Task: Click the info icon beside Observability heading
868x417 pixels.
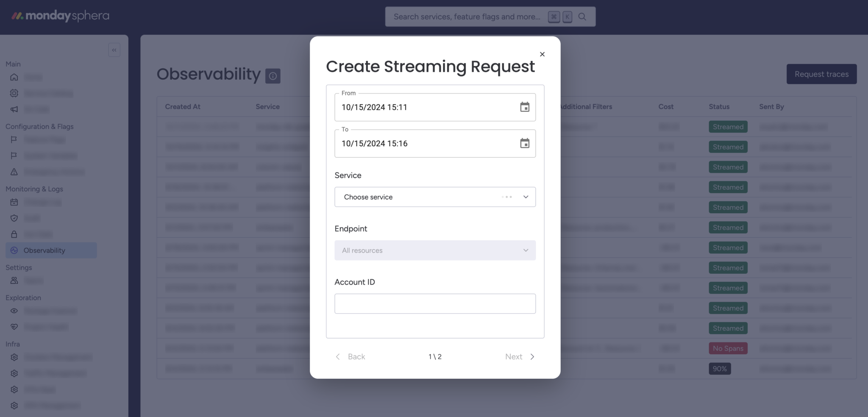Action: 273,76
